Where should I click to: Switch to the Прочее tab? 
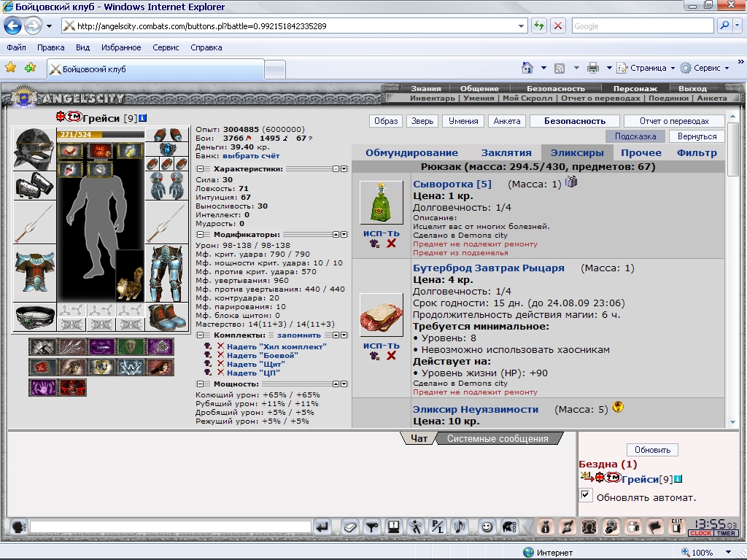640,153
